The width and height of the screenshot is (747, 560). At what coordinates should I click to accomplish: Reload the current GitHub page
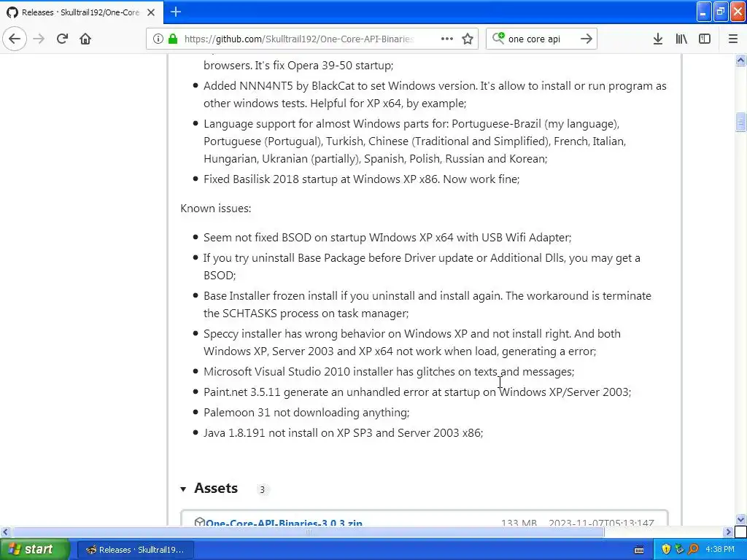62,39
